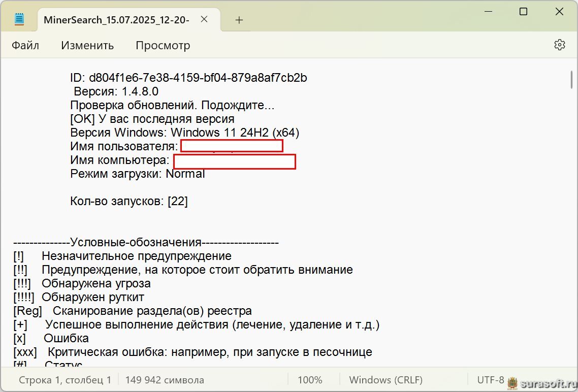
Task: Click the 149 942 символа status text
Action: point(165,380)
